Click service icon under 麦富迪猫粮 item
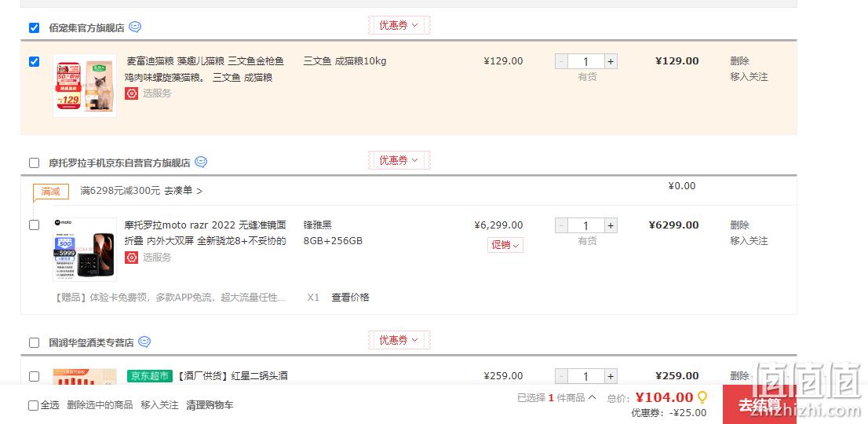 [x=131, y=93]
